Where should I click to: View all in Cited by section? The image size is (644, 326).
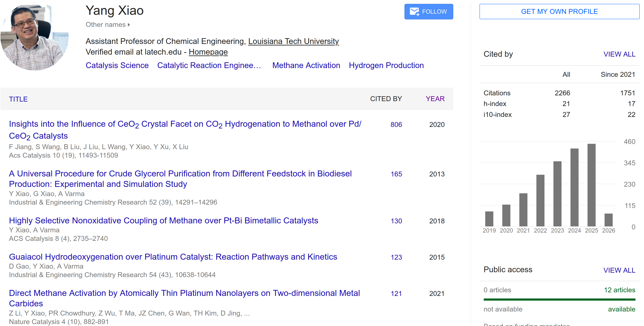coord(619,54)
